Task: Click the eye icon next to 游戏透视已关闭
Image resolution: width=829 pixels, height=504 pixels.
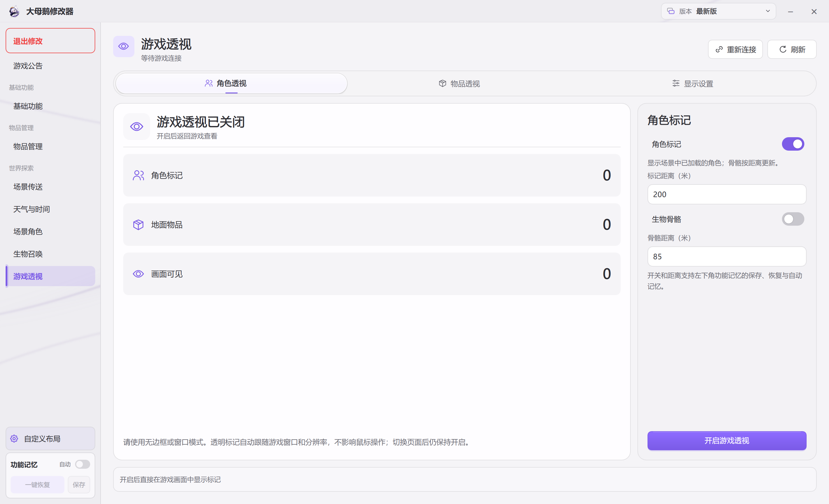Action: pos(137,127)
